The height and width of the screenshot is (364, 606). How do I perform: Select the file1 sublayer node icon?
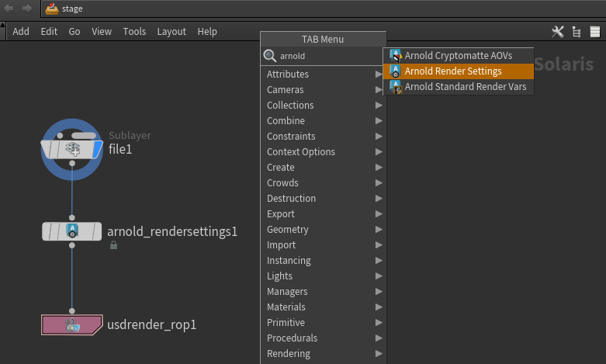pyautogui.click(x=72, y=149)
